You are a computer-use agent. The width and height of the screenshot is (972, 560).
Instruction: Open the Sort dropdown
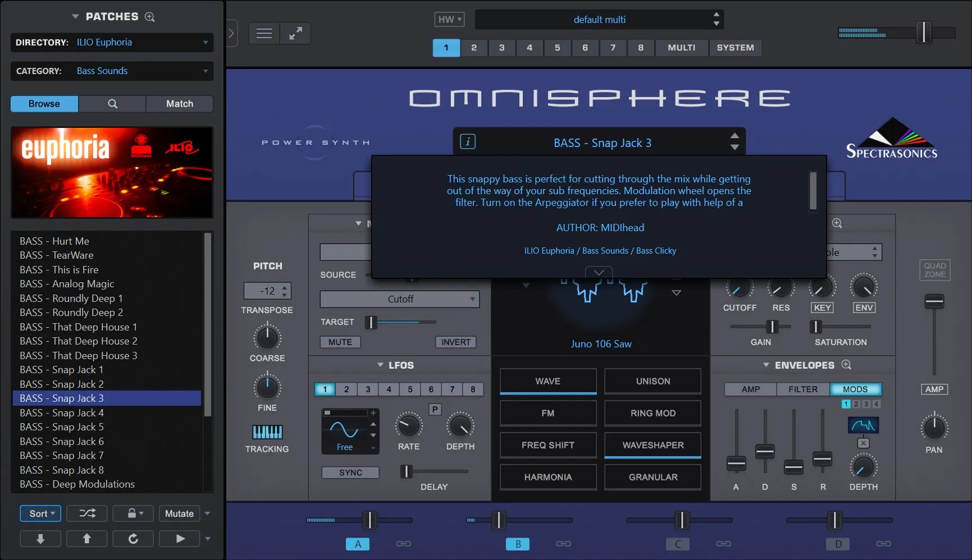[41, 513]
